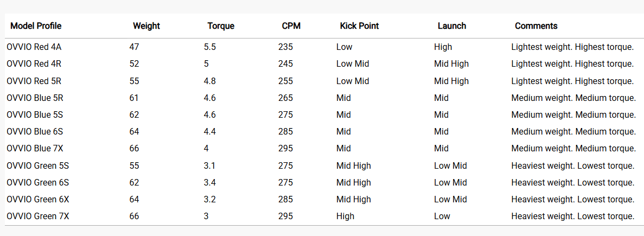Click the Launch column header

tap(452, 26)
